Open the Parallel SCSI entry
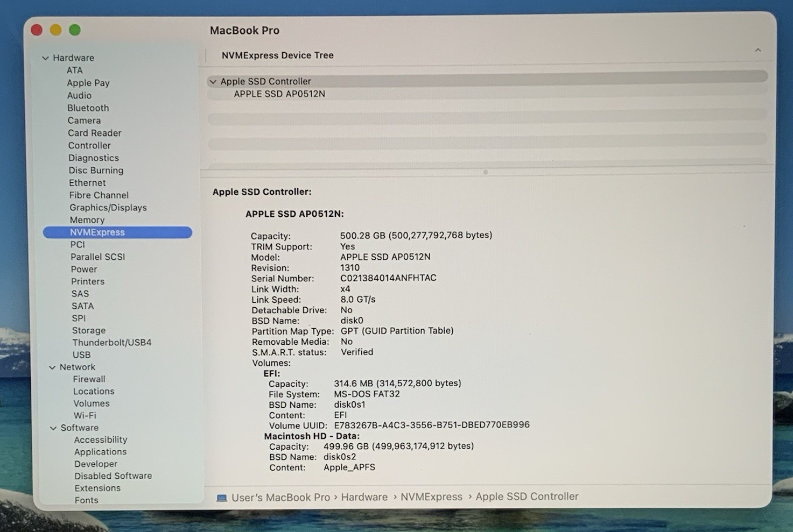This screenshot has height=532, width=793. pos(98,257)
